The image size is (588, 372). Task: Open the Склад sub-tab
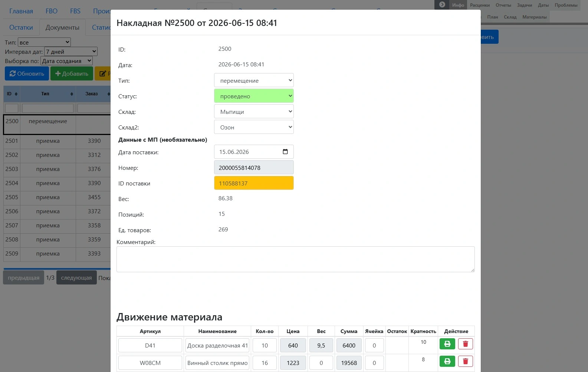[x=510, y=17]
